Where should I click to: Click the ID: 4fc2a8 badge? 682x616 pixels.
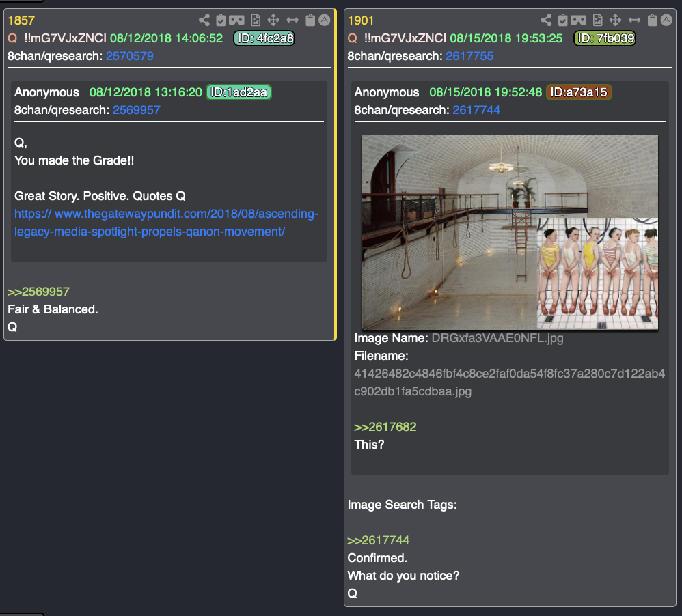264,38
